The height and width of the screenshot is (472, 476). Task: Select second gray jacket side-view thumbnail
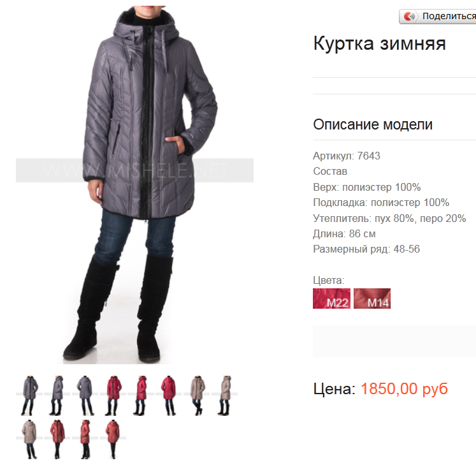click(57, 395)
